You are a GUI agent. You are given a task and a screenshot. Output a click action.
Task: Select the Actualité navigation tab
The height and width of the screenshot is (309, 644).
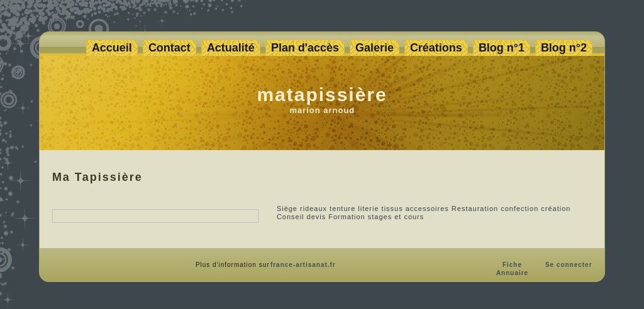tap(231, 48)
